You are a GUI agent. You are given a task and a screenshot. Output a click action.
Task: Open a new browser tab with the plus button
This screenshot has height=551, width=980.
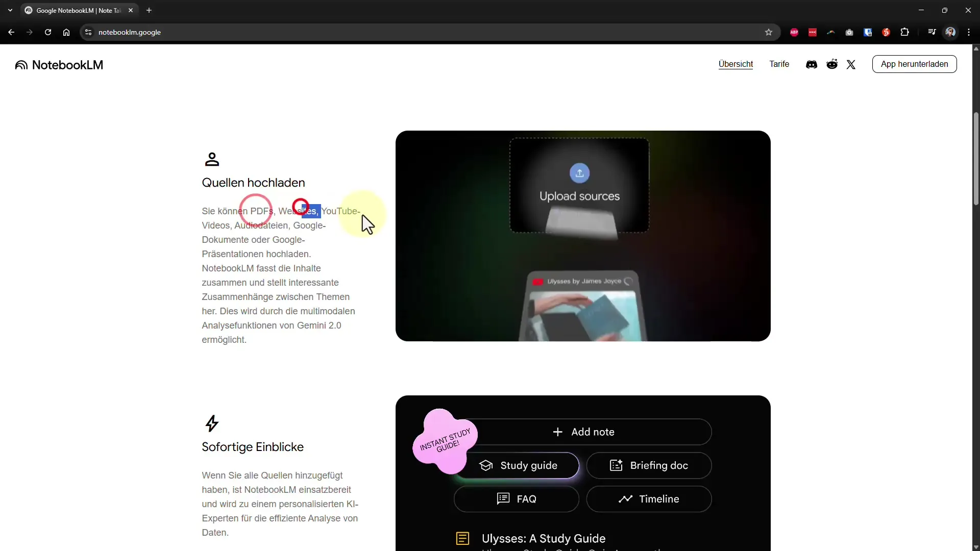tap(149, 10)
